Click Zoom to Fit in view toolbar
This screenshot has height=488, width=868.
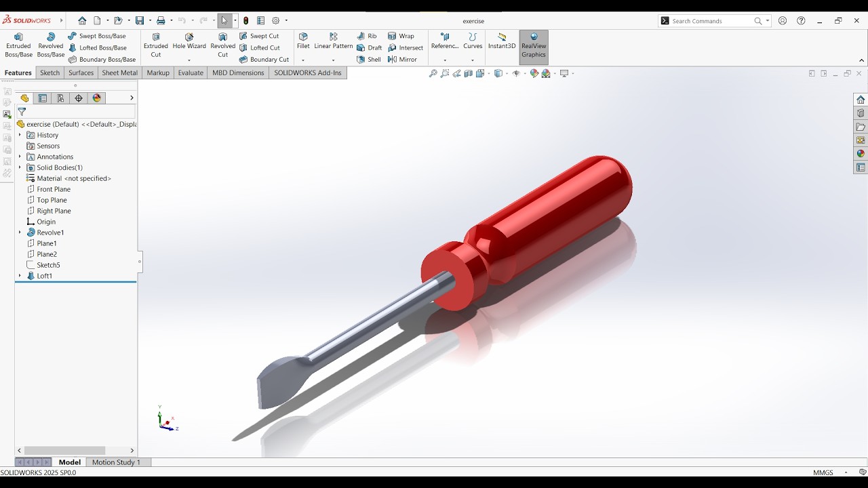(433, 73)
